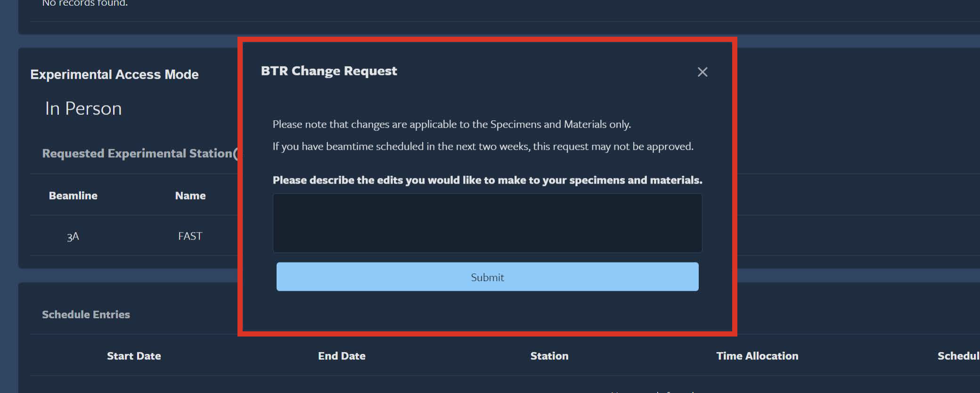Screen dimensions: 980x393
Task: Click the No records found message
Action: point(84,4)
